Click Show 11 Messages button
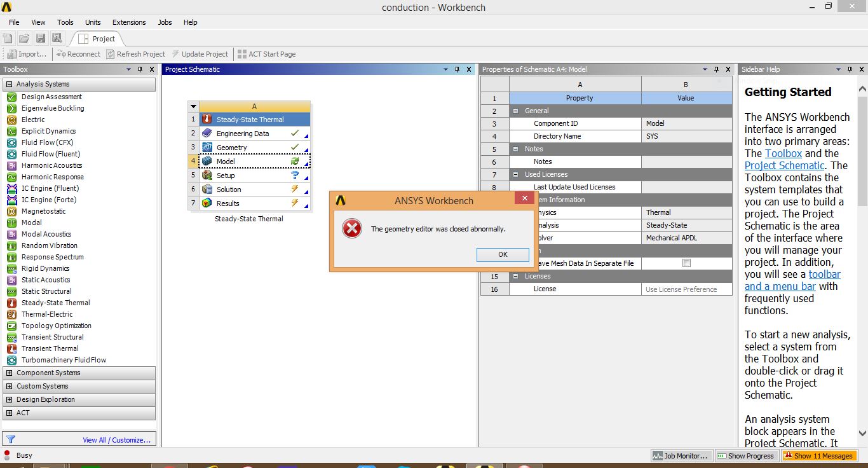This screenshot has height=468, width=868. (818, 456)
